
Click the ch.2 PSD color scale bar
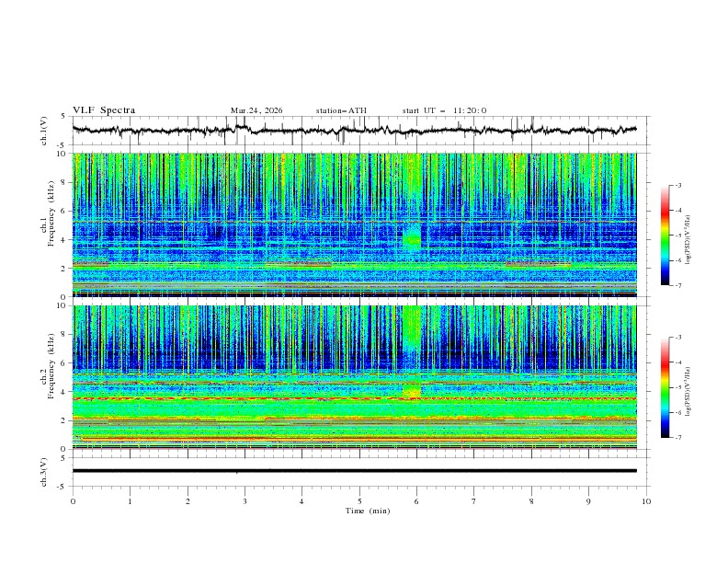(x=665, y=387)
